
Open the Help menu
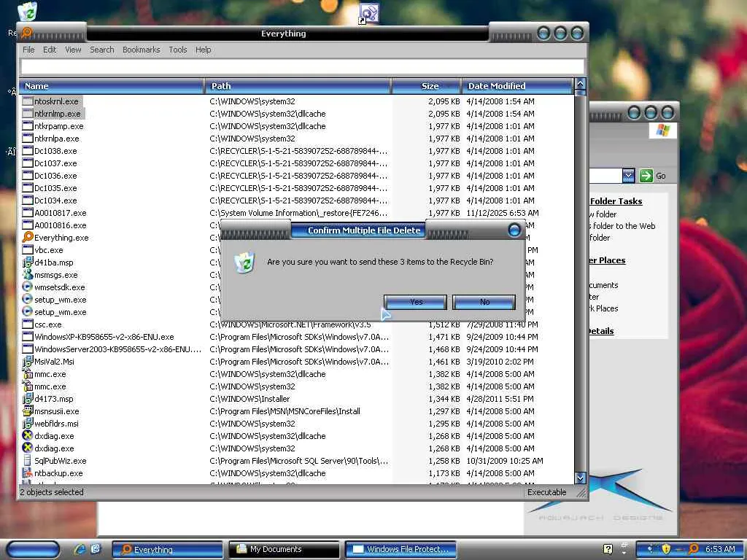pyautogui.click(x=203, y=50)
